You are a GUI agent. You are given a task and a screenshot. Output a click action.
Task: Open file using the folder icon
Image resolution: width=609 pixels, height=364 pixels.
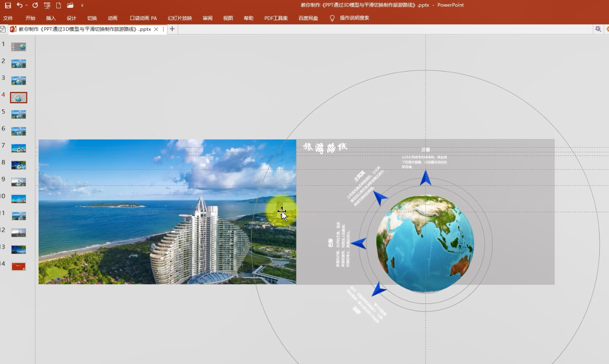(70, 5)
